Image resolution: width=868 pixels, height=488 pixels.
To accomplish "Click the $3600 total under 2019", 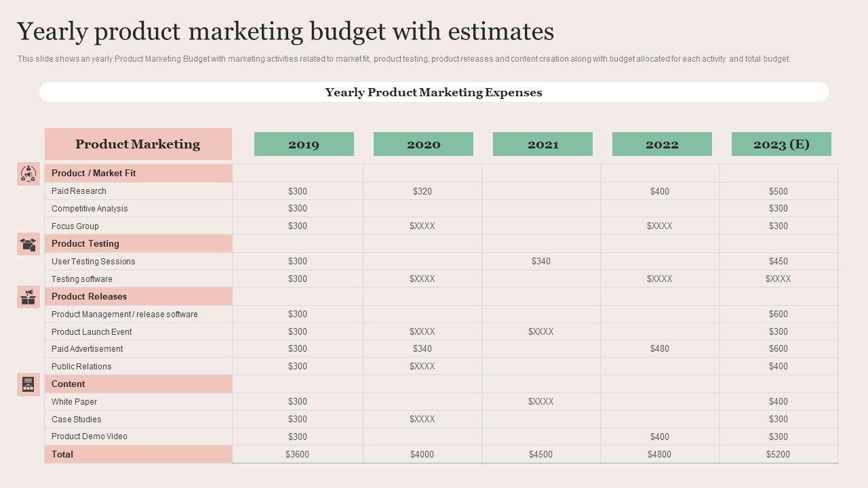I will (x=297, y=455).
